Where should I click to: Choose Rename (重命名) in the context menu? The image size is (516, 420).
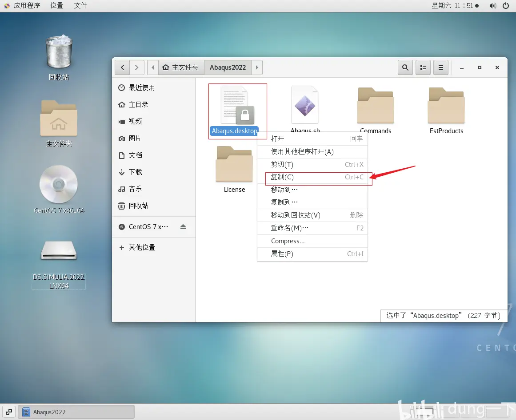click(312, 228)
